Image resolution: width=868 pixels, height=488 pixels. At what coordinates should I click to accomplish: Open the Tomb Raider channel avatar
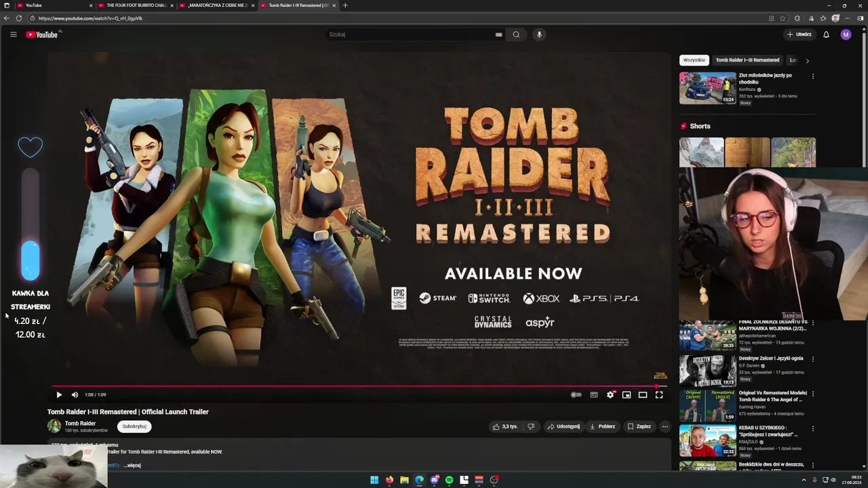tap(54, 426)
